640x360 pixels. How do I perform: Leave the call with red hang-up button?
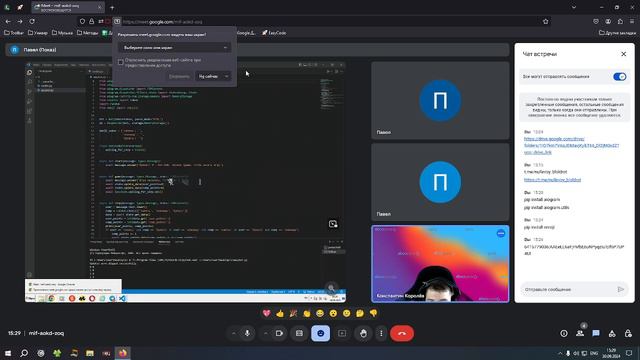point(402,333)
